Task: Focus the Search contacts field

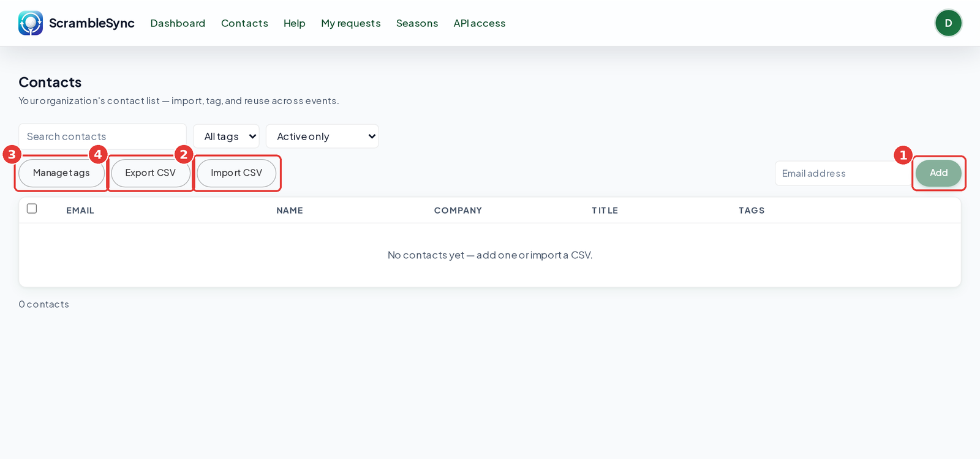Action: tap(102, 136)
